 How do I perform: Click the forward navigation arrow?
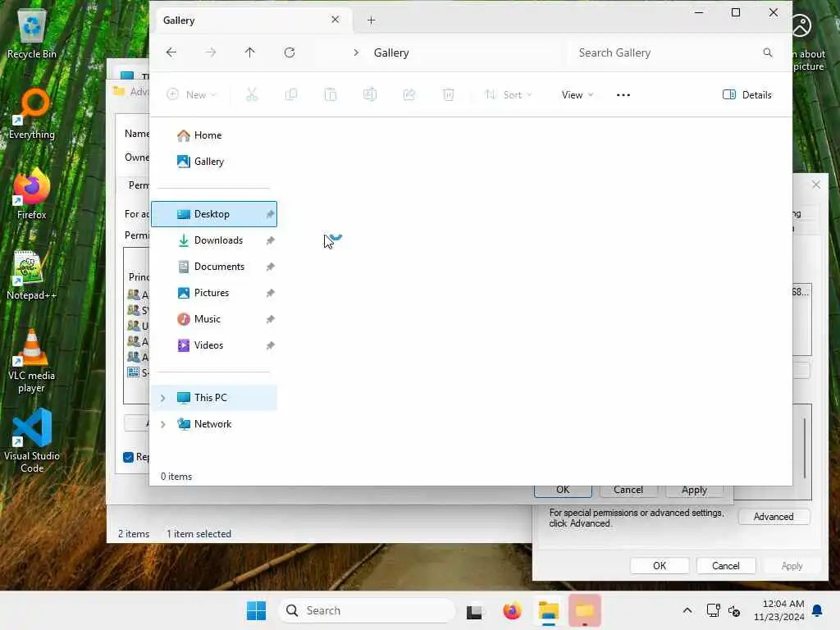click(x=211, y=52)
